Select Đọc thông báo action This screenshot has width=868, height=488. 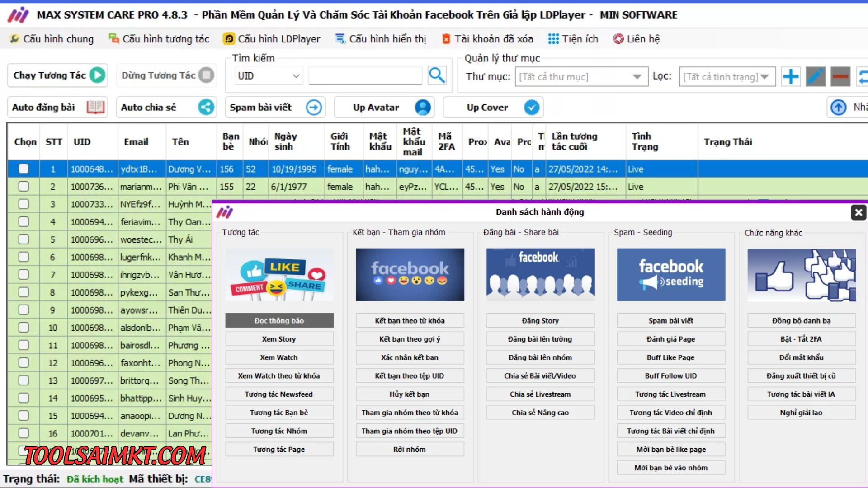(x=279, y=320)
